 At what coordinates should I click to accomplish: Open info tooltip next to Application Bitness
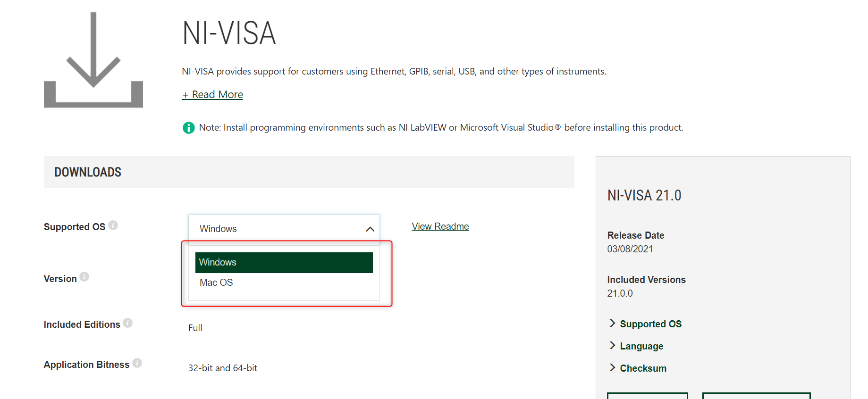pyautogui.click(x=137, y=363)
